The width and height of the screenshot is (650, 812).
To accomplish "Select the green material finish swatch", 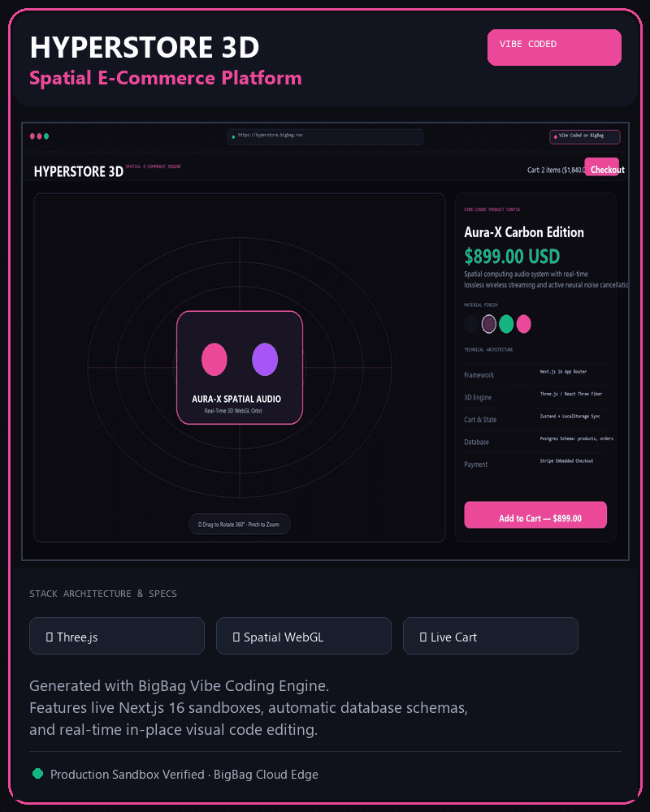I will (x=506, y=324).
